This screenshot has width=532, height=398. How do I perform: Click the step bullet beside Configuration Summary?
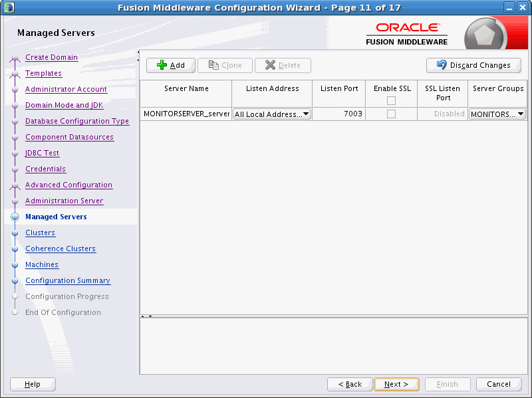pyautogui.click(x=15, y=280)
